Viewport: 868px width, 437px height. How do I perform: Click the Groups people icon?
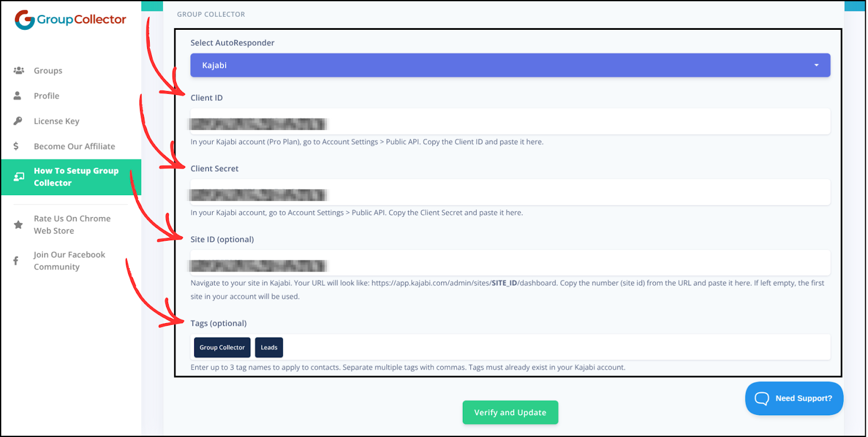click(18, 70)
